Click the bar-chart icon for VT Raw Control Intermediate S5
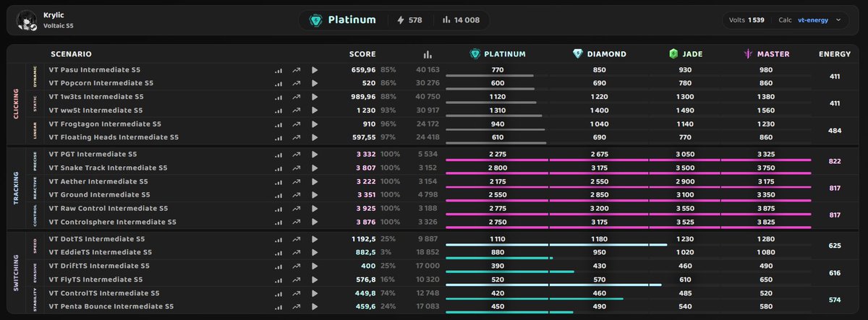This screenshot has width=868, height=320. (278, 209)
